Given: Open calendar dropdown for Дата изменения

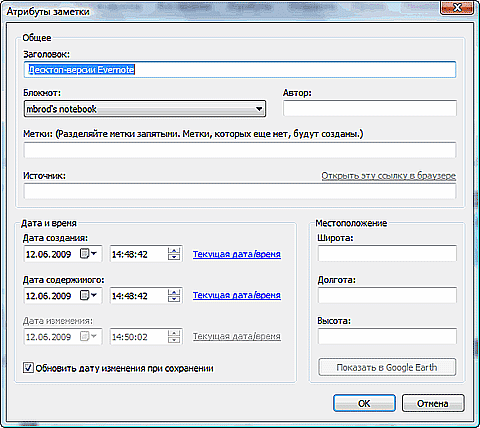Looking at the screenshot, I should pyautogui.click(x=88, y=336).
